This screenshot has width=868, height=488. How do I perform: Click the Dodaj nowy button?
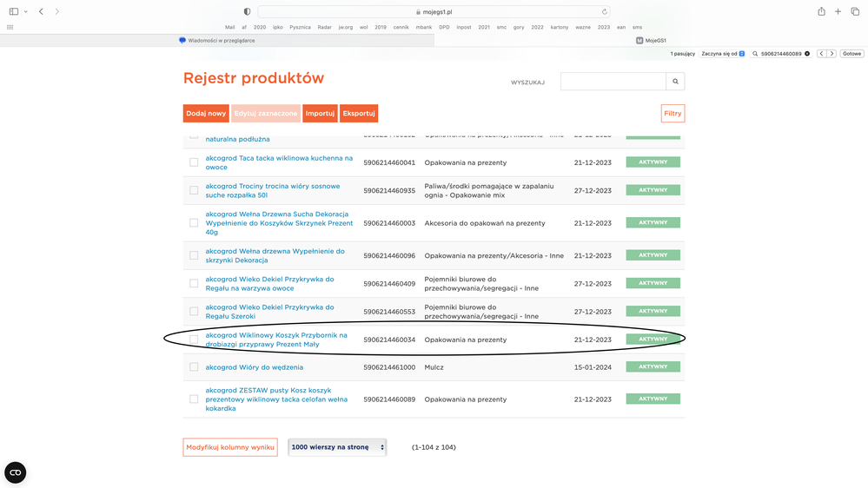pyautogui.click(x=206, y=114)
